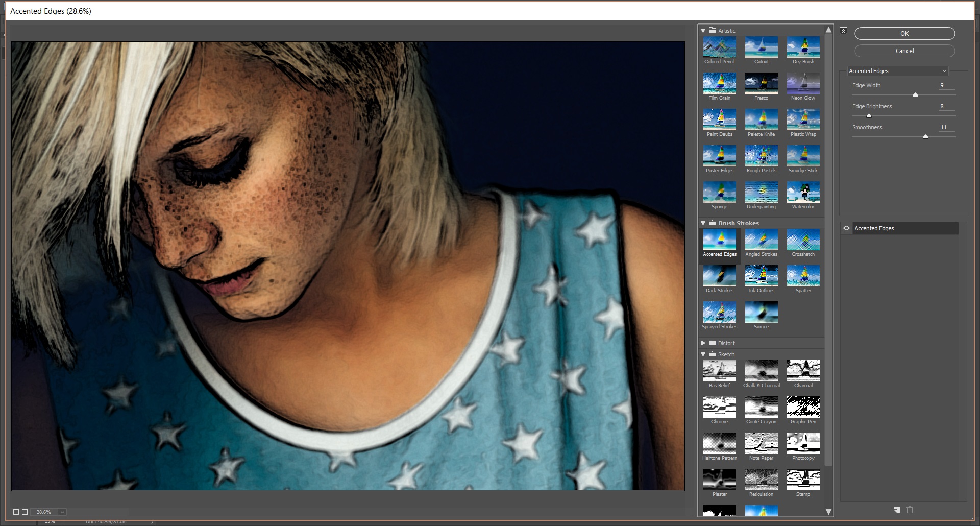
Task: Hide the Accented Edges effect layer
Action: click(x=847, y=228)
